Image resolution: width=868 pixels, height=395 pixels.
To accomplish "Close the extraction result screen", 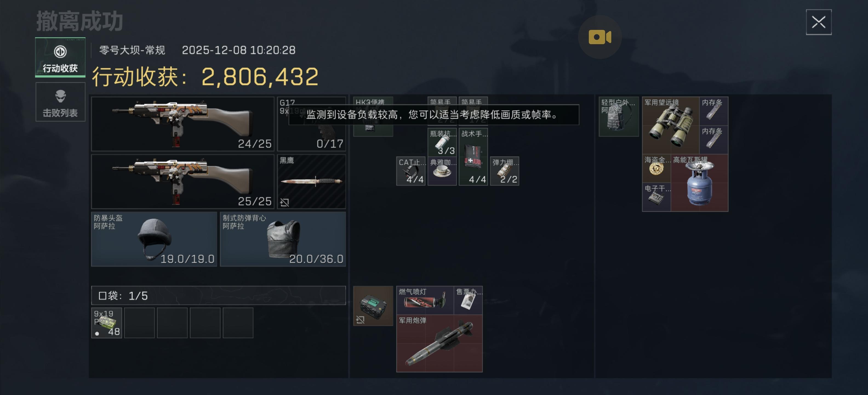I will point(818,22).
